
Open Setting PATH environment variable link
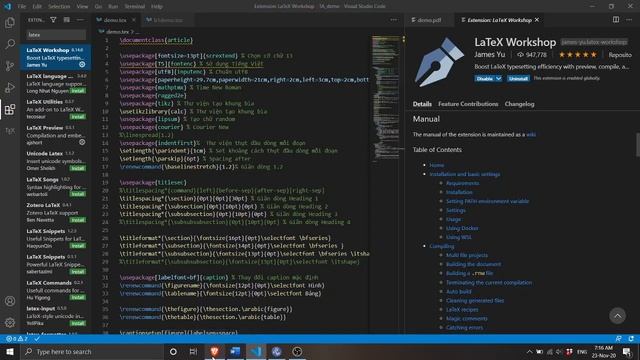coord(487,201)
